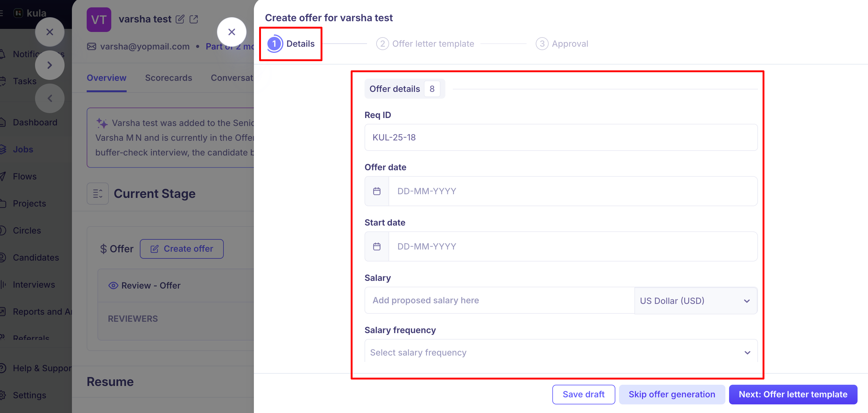Go to previous candidate with left chevron
868x413 pixels.
click(50, 98)
